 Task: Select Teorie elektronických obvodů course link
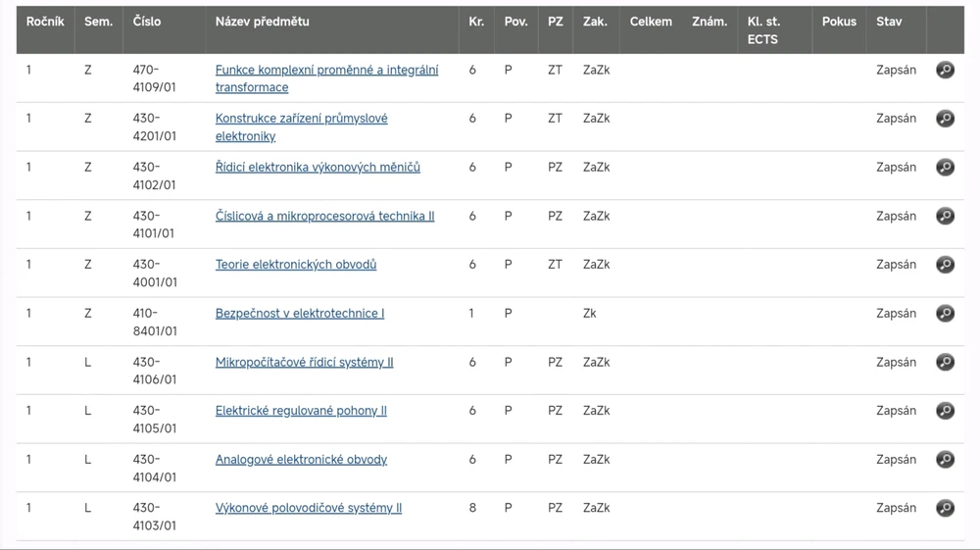pyautogui.click(x=295, y=265)
